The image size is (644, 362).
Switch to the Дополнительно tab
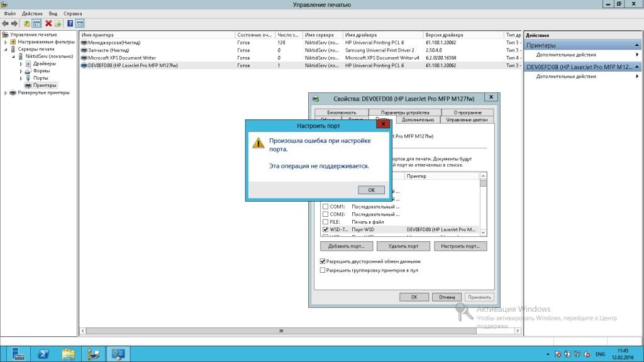pyautogui.click(x=418, y=120)
